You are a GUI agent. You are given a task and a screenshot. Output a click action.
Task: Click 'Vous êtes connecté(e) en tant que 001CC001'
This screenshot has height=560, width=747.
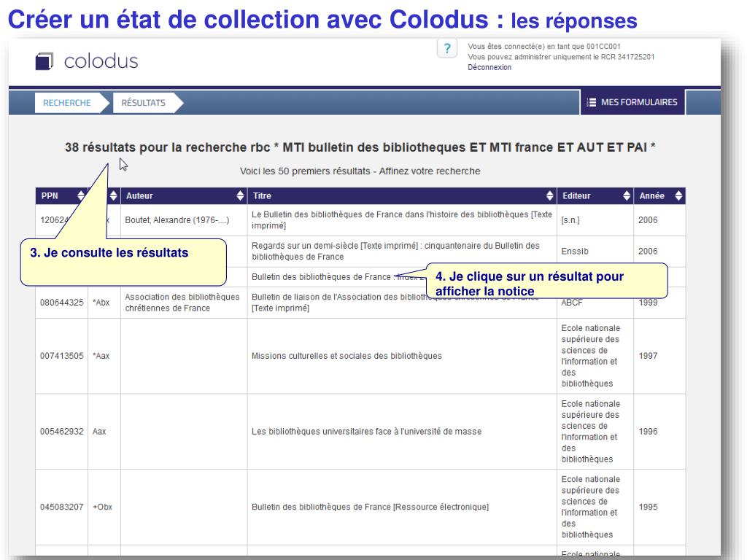pyautogui.click(x=544, y=46)
